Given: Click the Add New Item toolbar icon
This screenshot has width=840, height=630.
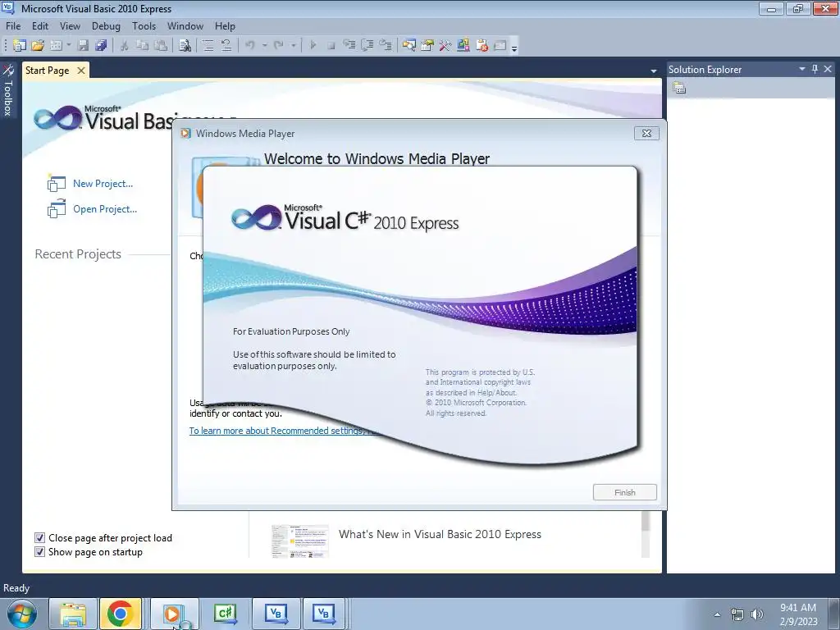Looking at the screenshot, I should [x=56, y=46].
